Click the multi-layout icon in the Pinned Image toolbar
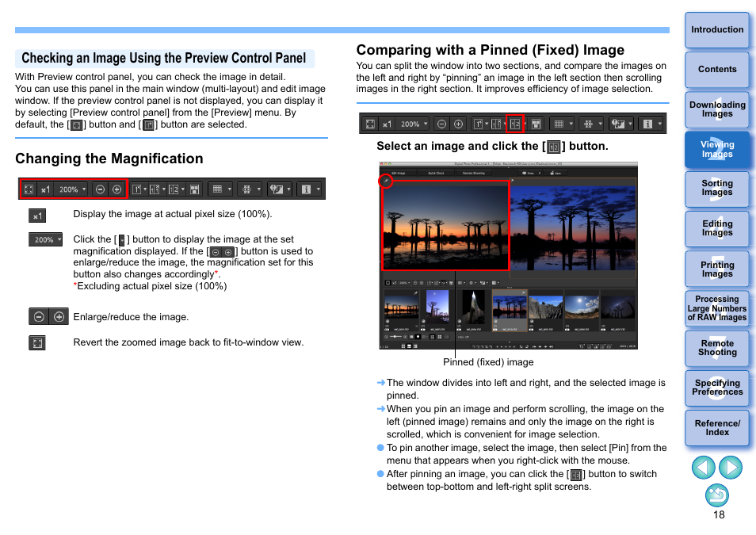 (536, 124)
